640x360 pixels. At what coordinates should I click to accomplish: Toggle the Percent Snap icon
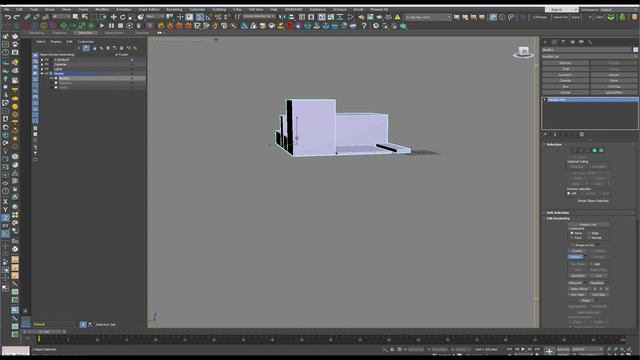tap(218, 17)
